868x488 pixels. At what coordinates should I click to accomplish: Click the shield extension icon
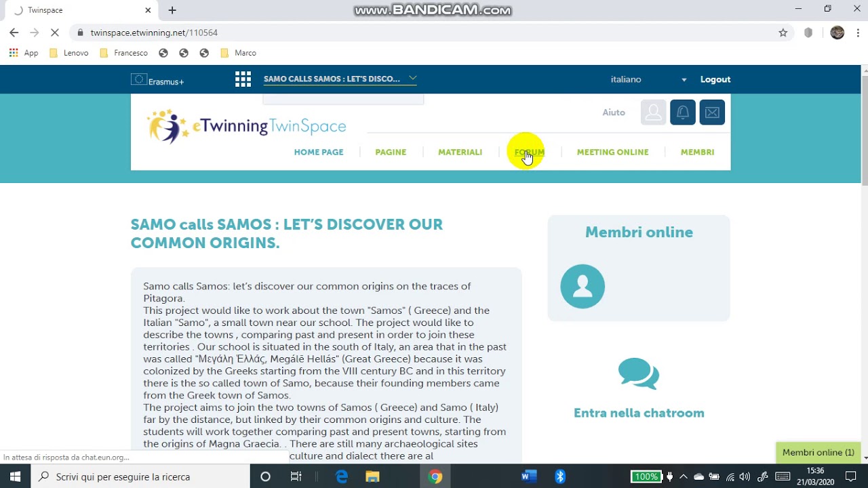click(x=808, y=33)
